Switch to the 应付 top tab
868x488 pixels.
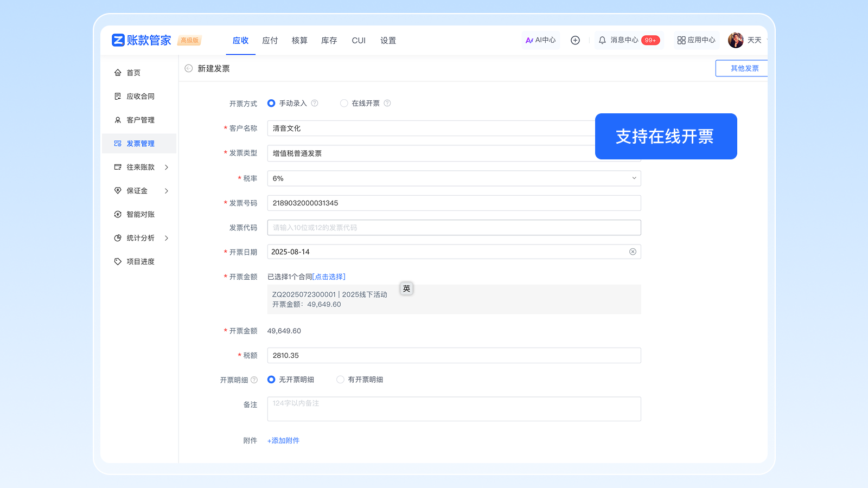270,41
